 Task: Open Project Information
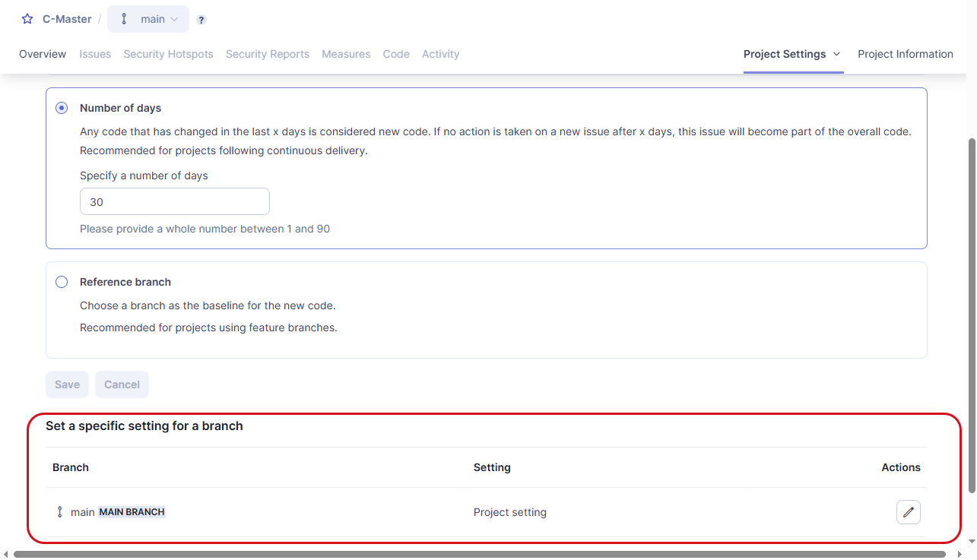[906, 54]
